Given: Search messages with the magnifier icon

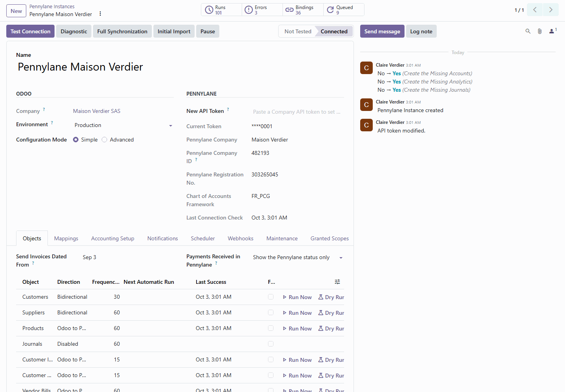Looking at the screenshot, I should point(528,31).
